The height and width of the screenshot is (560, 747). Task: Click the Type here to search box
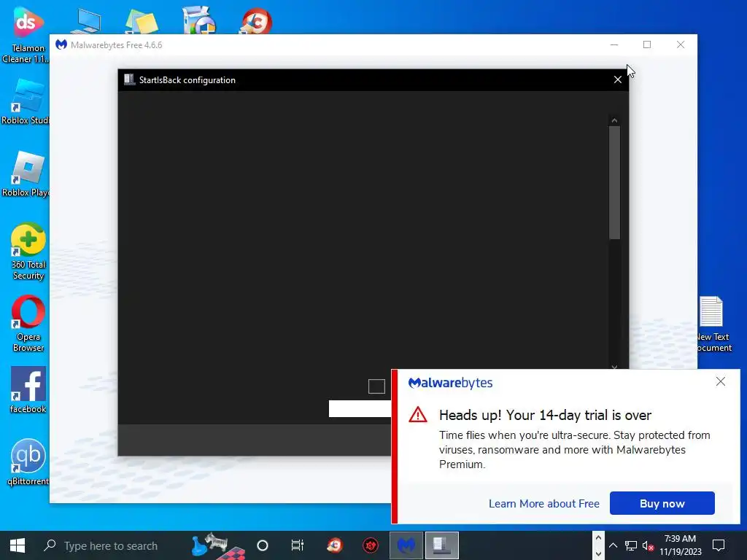pos(111,545)
